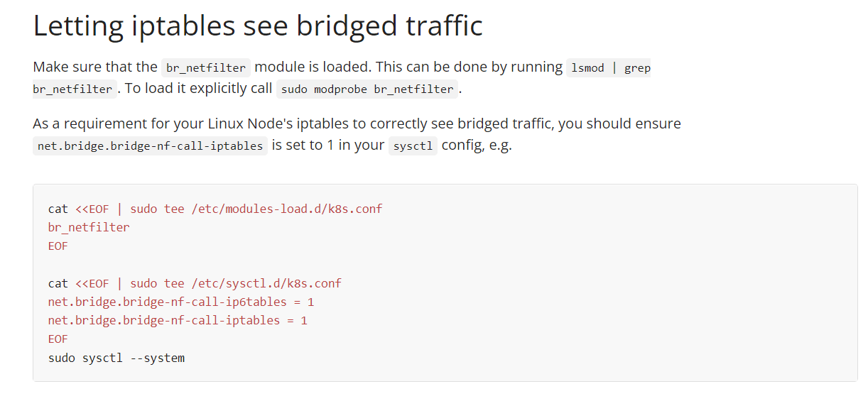Click the first inline br_netfilter code after "Make sure that the"
This screenshot has width=868, height=406.
click(206, 68)
